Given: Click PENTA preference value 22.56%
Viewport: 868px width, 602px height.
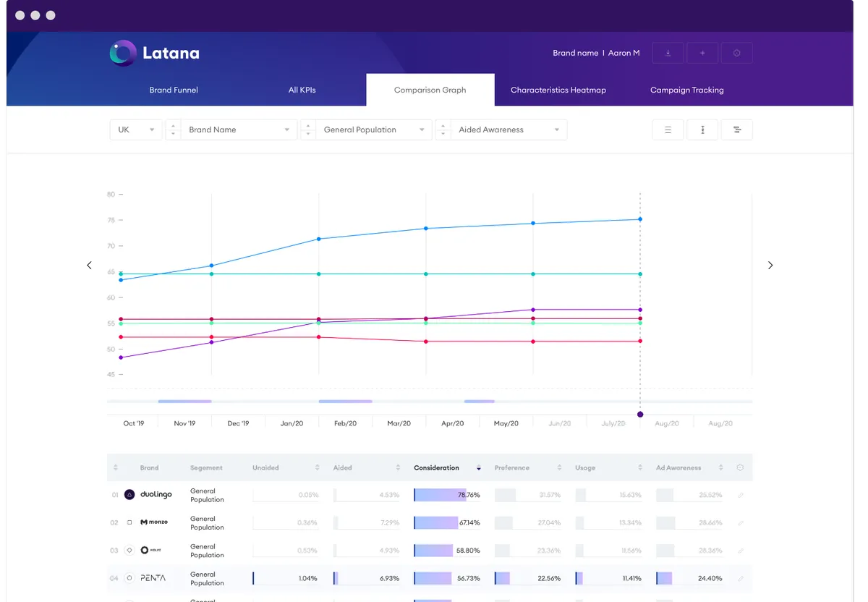Looking at the screenshot, I should coord(549,578).
